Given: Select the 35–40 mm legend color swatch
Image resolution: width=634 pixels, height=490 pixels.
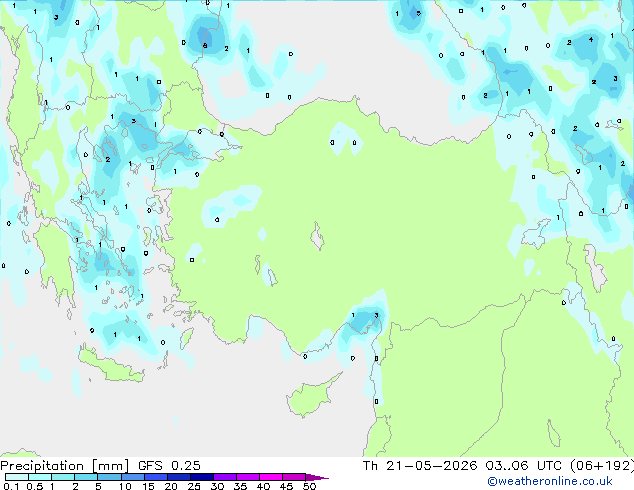Looking at the screenshot, I should (247, 477).
